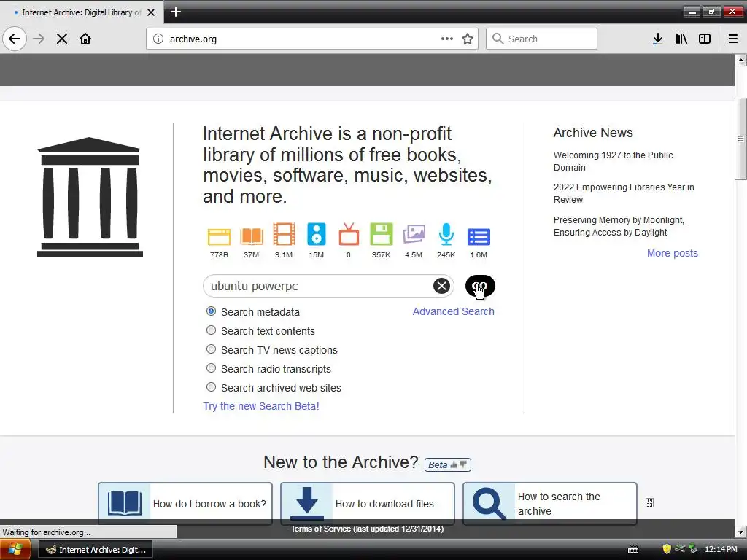Viewport: 747px width, 560px height.
Task: Click the browser toolbar Search field
Action: pos(542,39)
